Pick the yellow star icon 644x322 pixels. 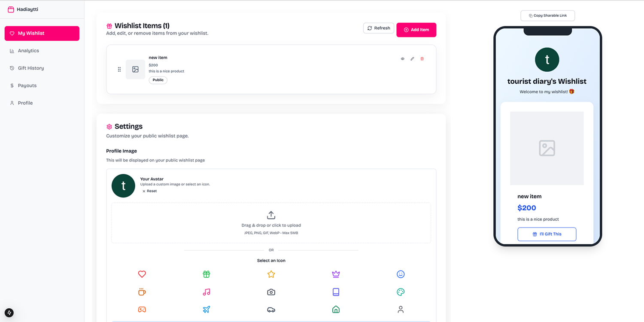(271, 274)
